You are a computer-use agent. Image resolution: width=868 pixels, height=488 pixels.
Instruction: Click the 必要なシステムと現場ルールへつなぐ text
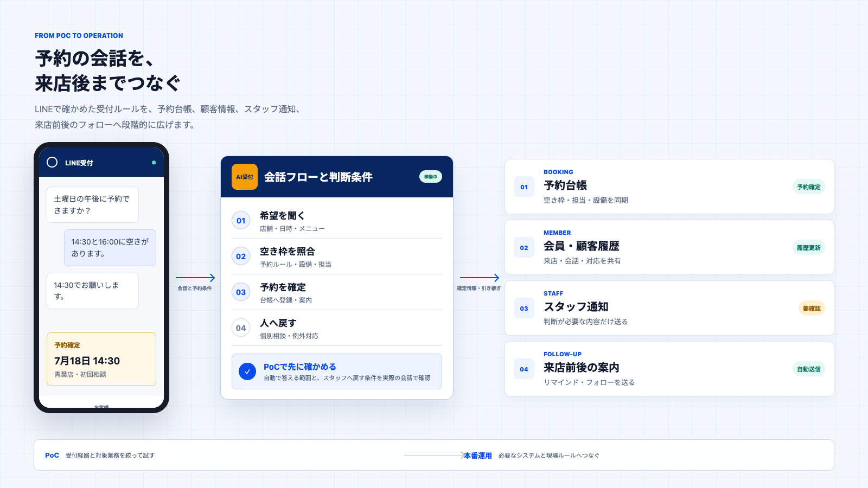(x=549, y=455)
